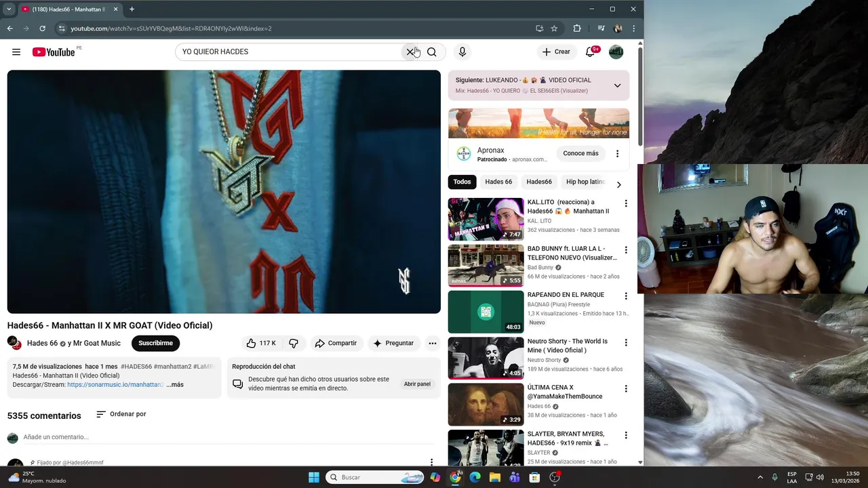This screenshot has width=868, height=488.
Task: Open the Crear create menu
Action: pyautogui.click(x=556, y=52)
